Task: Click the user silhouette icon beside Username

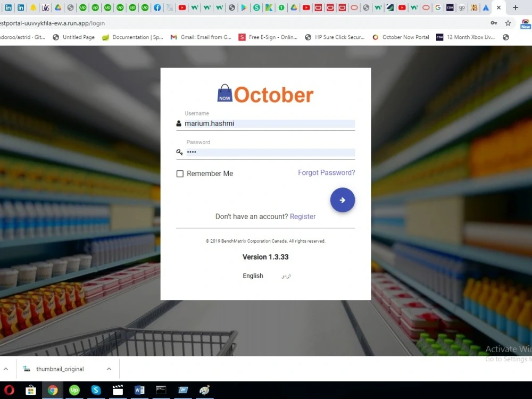Action: [179, 123]
